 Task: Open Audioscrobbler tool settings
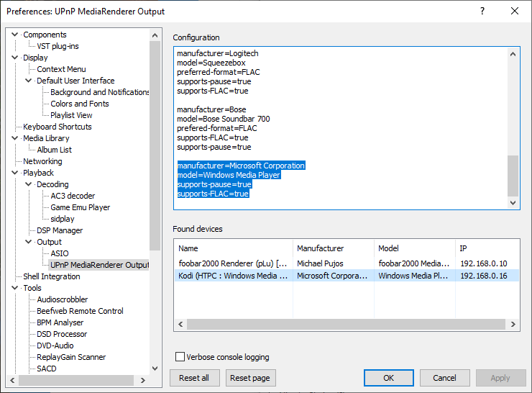click(62, 299)
